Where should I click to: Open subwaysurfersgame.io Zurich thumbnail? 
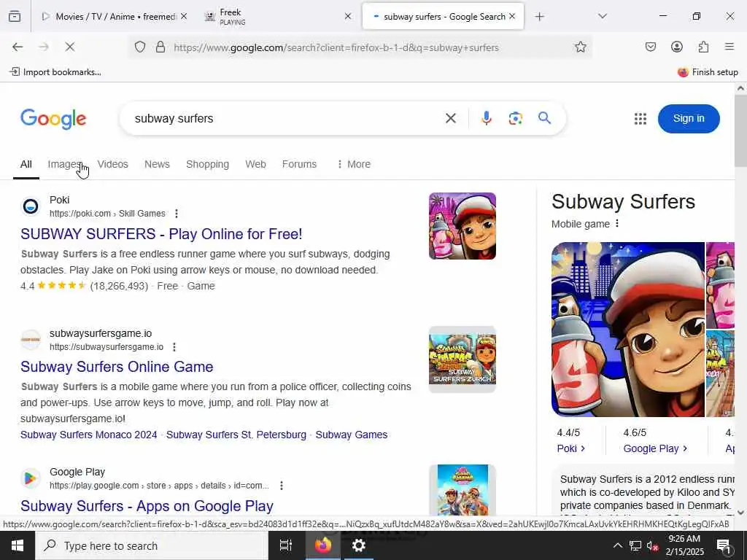462,359
